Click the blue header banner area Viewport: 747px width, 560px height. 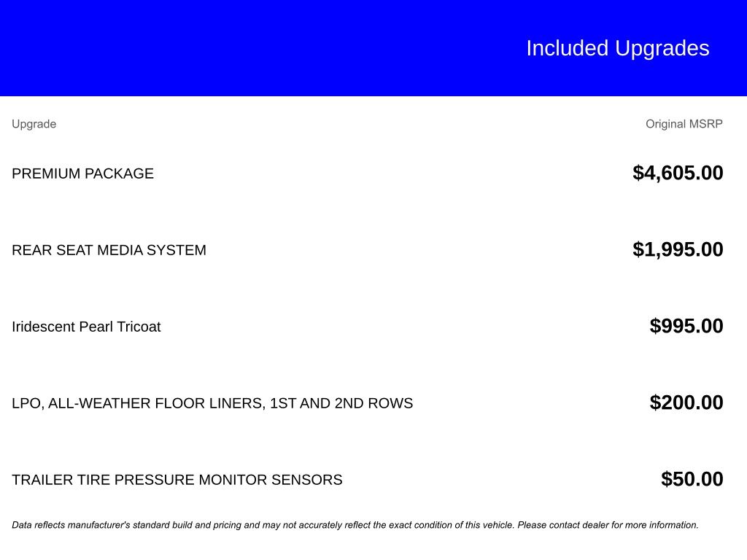(373, 47)
